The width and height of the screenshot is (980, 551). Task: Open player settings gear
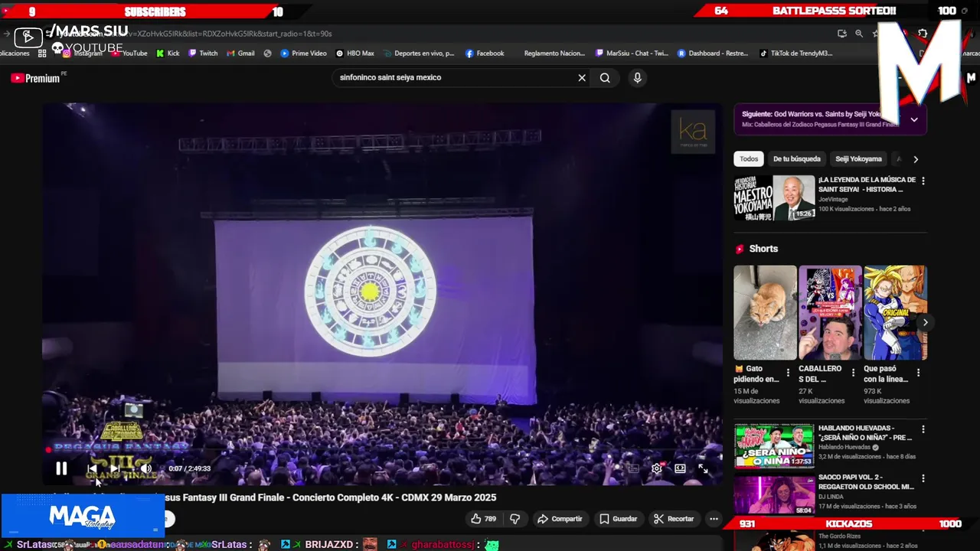coord(657,468)
